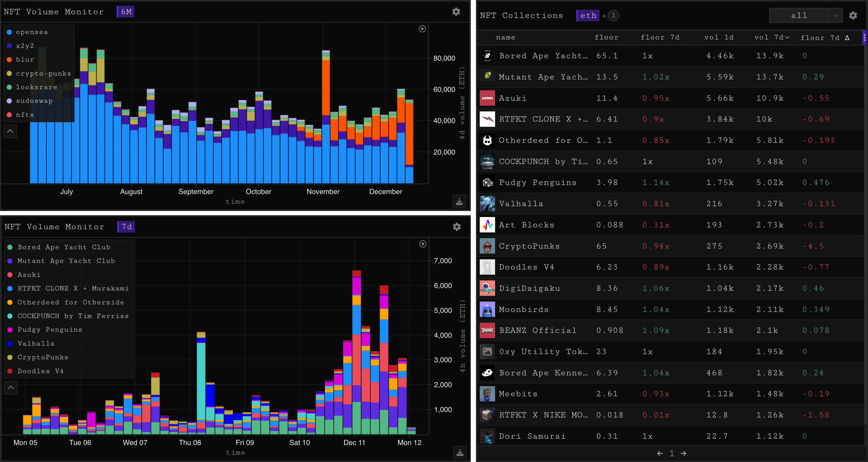Select the eth chain tag
868x462 pixels.
coord(588,15)
